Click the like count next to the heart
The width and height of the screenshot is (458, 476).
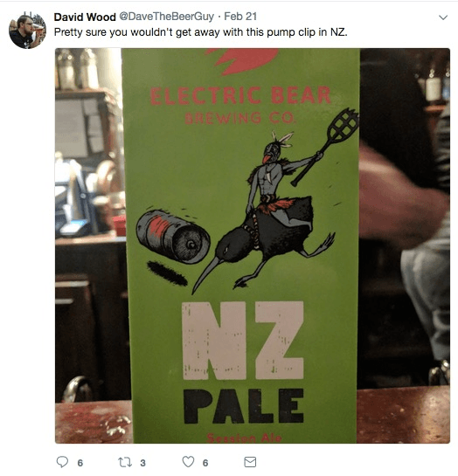pos(205,463)
